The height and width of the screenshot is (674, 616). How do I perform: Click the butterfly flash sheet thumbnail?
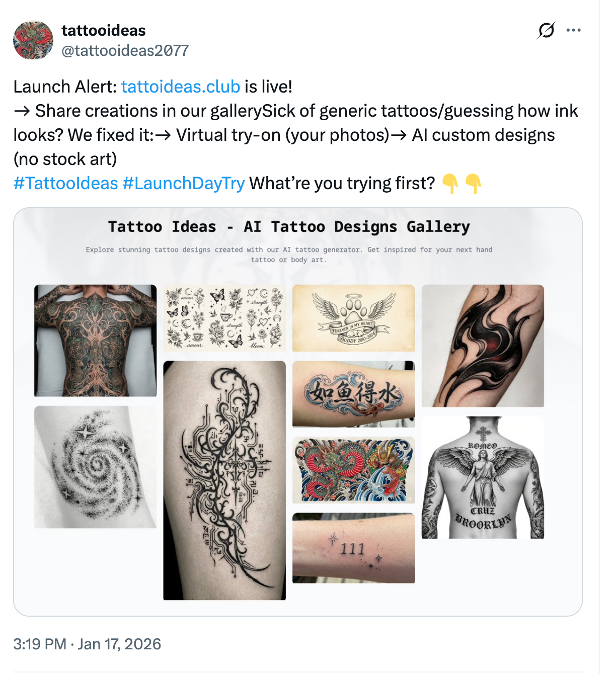click(x=225, y=318)
